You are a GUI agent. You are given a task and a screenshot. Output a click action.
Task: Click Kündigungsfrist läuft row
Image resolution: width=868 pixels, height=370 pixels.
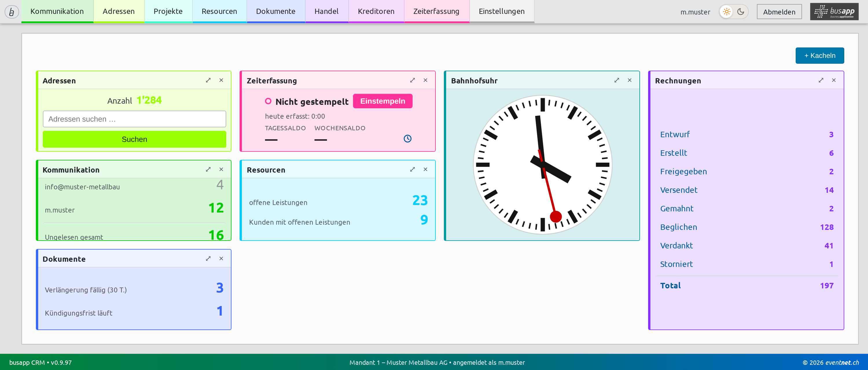(135, 311)
